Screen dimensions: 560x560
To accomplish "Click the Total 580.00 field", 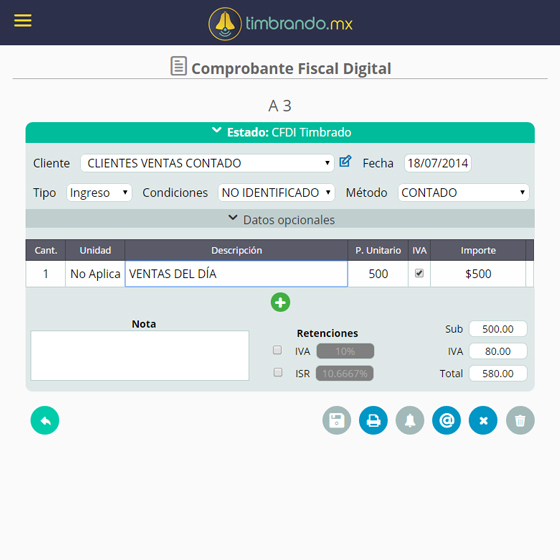I will (498, 374).
